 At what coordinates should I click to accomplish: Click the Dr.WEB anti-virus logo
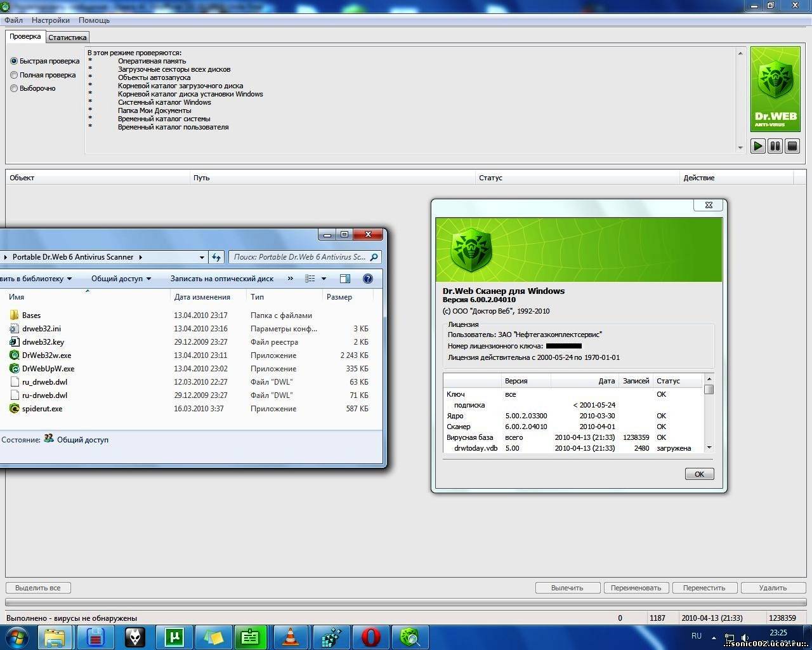pos(775,89)
